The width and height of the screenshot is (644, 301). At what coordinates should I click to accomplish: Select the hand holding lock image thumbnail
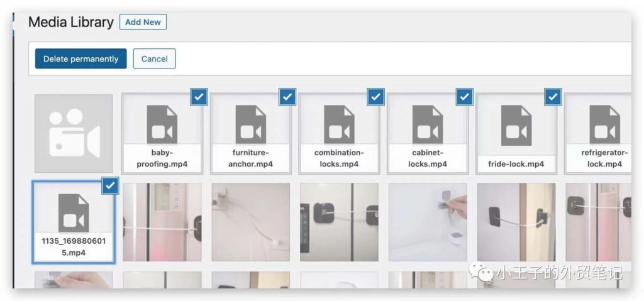click(x=428, y=222)
